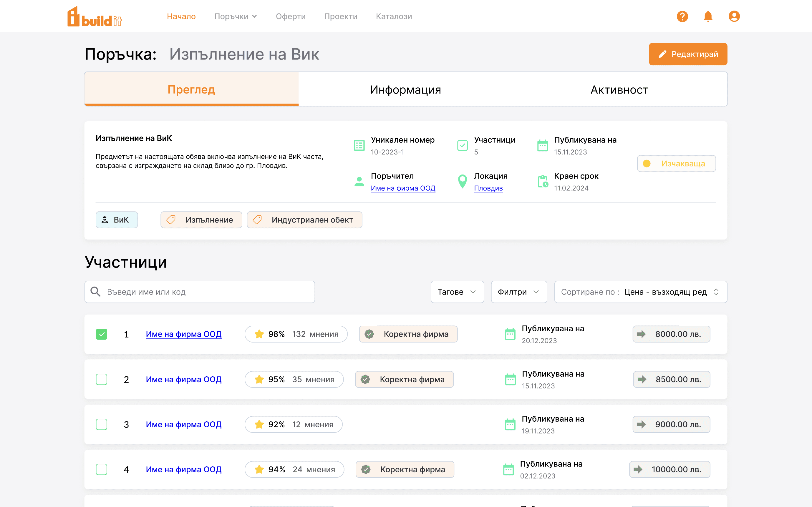
Task: Click calendar icon next to 19.11.2023
Action: coord(510,425)
